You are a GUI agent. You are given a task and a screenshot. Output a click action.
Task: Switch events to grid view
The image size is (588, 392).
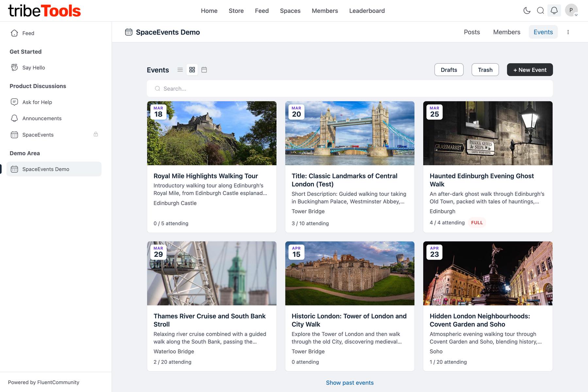tap(192, 70)
